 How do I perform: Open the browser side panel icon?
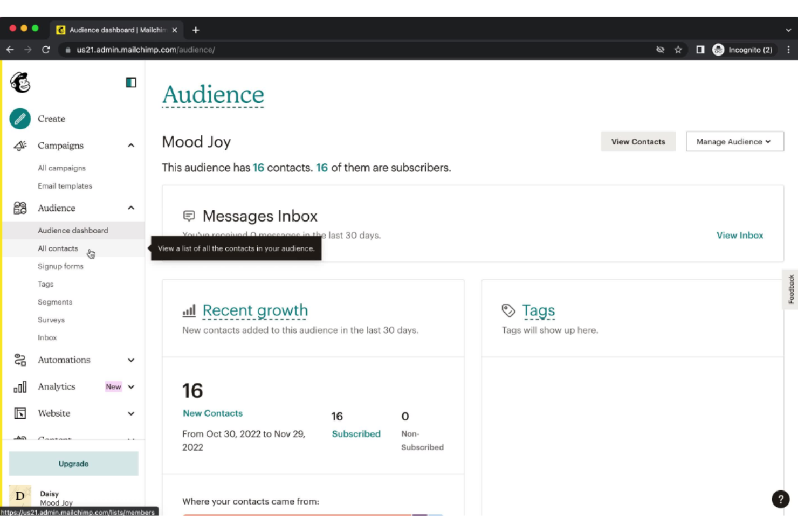pyautogui.click(x=700, y=50)
